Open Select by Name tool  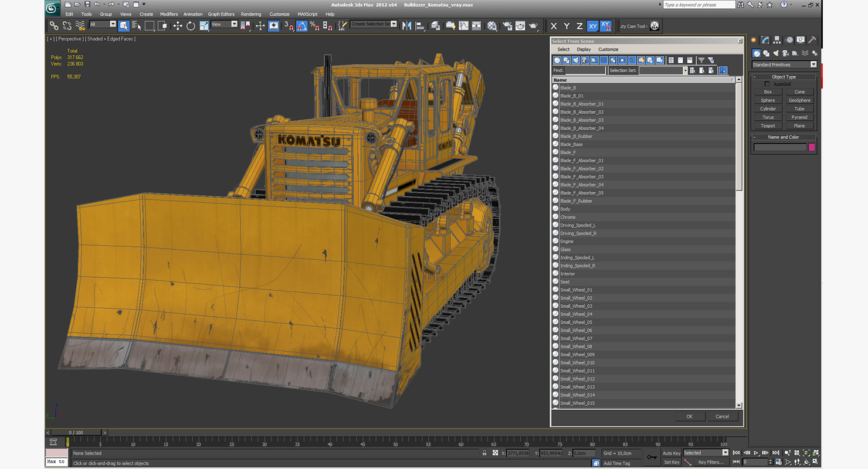[137, 26]
